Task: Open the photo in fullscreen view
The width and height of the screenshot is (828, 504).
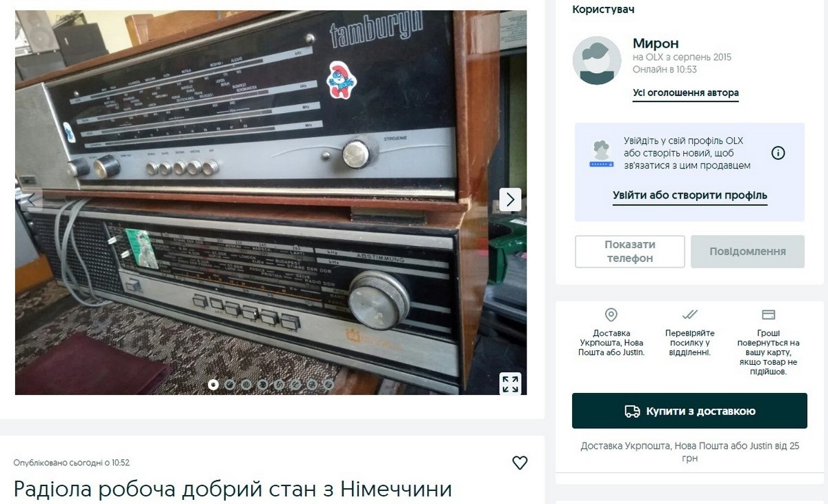Action: tap(510, 384)
